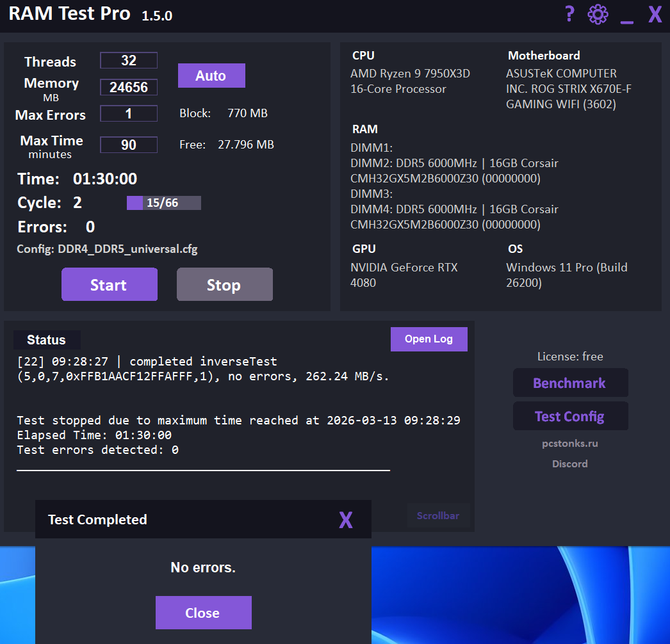Click the AMD Ryzen 9 7950X3D CPU text

410,81
